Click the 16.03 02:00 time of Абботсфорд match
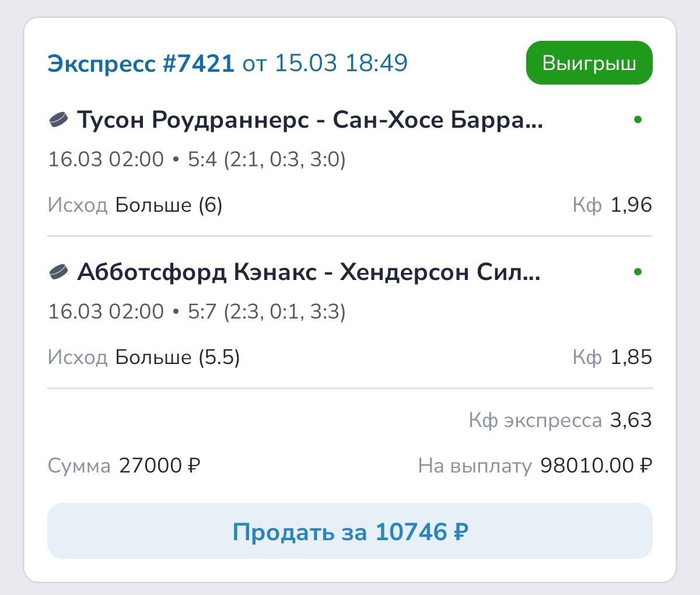The height and width of the screenshot is (595, 700). coord(106,311)
